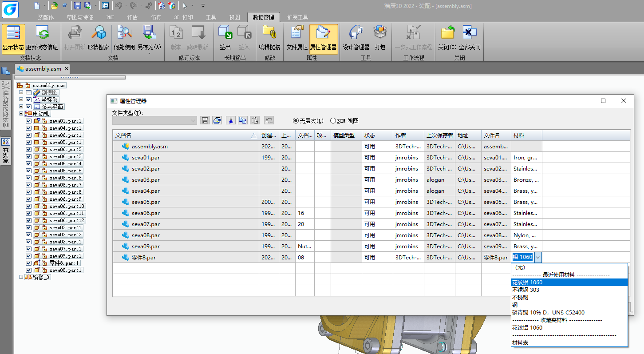This screenshot has width=644, height=354.
Task: Click 状态 column header
Action: [377, 135]
